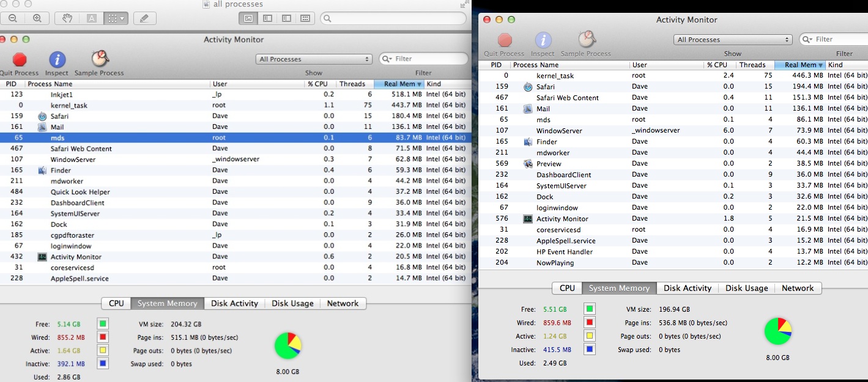This screenshot has width=868, height=382.
Task: Click the Finder face icon in right process list
Action: click(528, 142)
